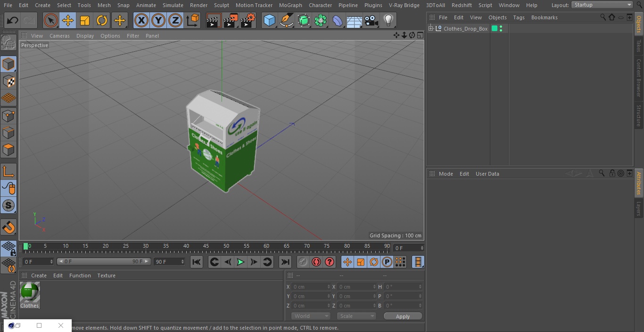The image size is (644, 332).
Task: Click X position value stepper
Action: (329, 287)
